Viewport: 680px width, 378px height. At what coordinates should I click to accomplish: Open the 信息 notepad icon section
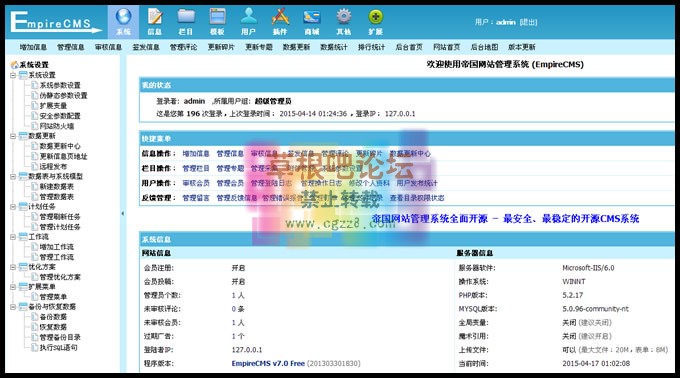(x=155, y=22)
